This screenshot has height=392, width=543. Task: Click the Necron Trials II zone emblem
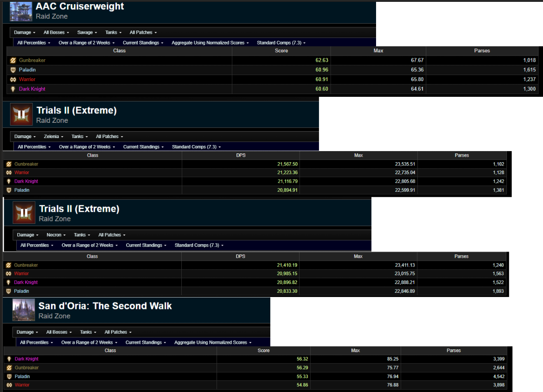coord(24,212)
